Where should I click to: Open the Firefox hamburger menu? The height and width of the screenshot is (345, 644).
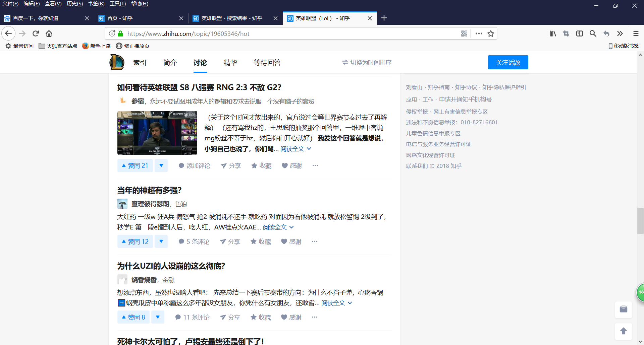click(x=636, y=33)
